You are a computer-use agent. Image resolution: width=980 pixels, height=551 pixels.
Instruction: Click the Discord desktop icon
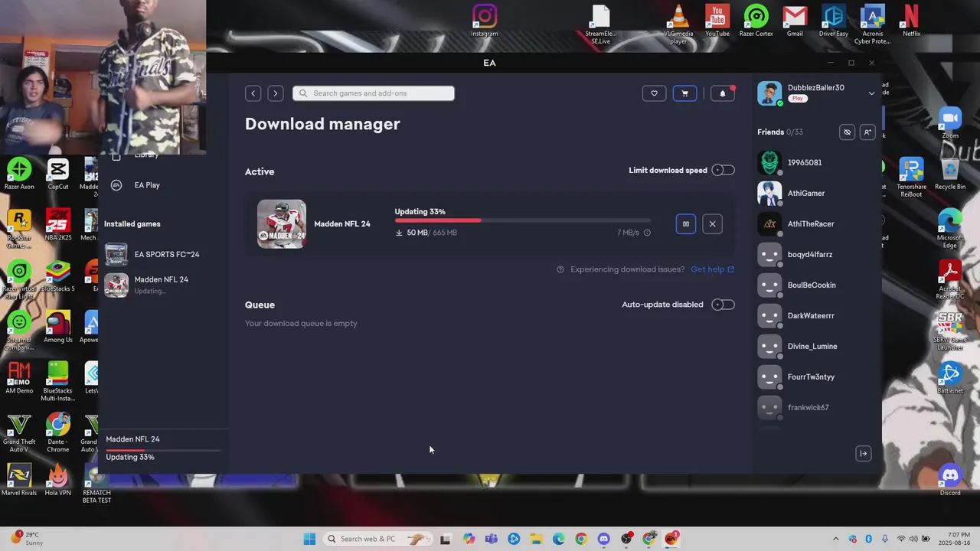click(x=950, y=480)
